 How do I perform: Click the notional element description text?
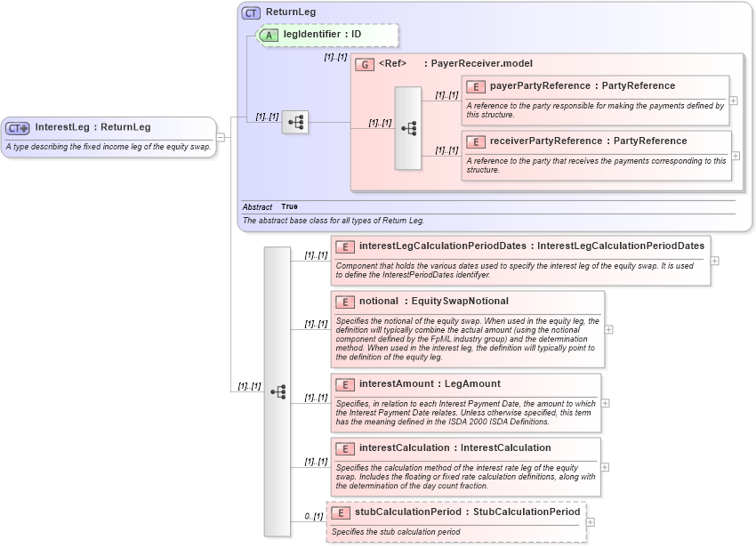click(x=467, y=339)
